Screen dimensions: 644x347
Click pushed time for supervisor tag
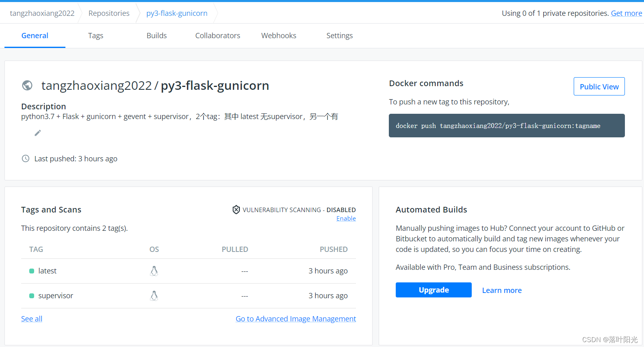point(328,296)
